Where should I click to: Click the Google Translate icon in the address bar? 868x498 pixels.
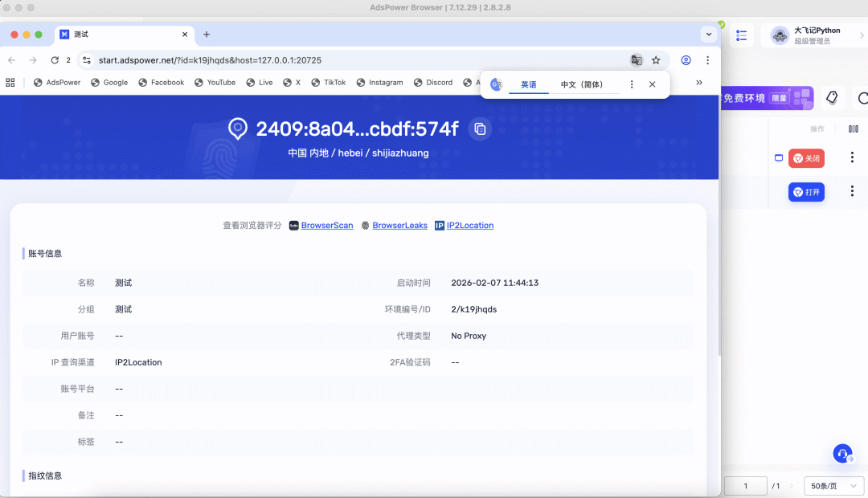tap(637, 60)
